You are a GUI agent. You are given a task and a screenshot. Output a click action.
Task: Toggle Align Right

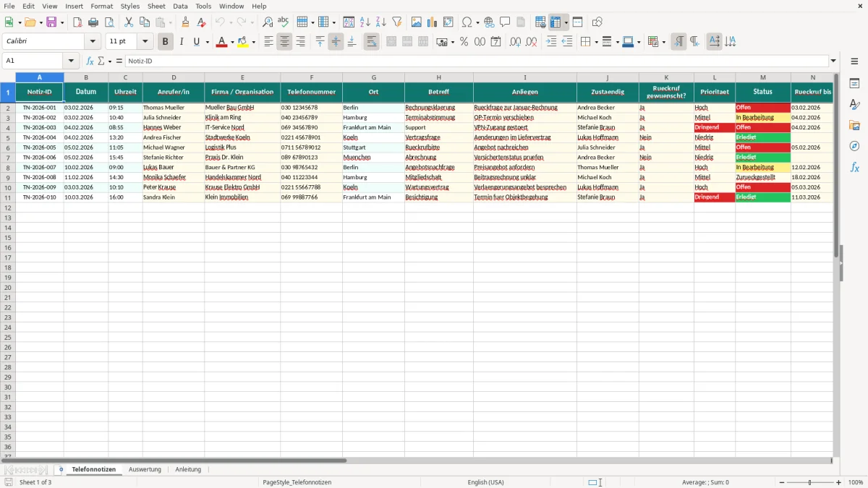[300, 42]
